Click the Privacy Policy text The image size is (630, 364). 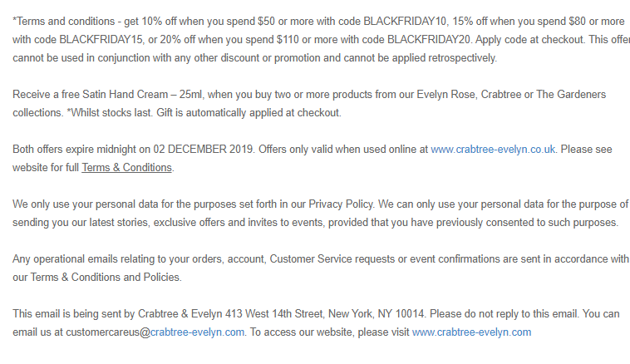(x=341, y=204)
